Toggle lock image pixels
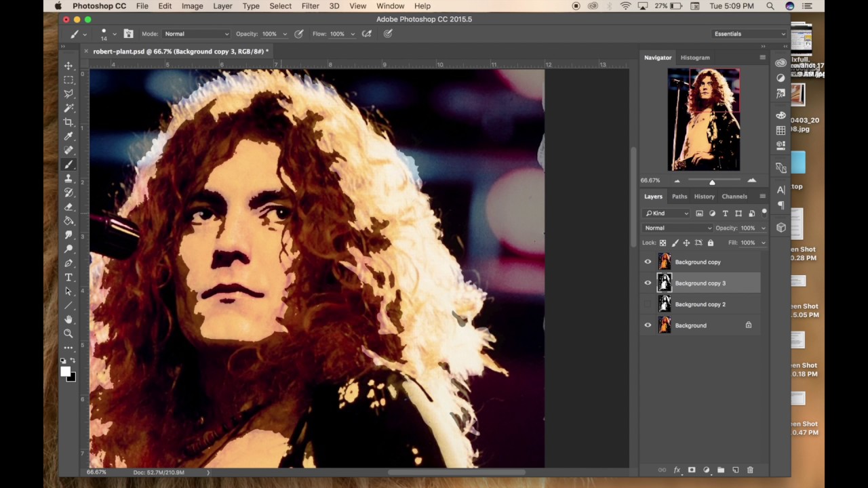The width and height of the screenshot is (868, 488). click(x=675, y=243)
